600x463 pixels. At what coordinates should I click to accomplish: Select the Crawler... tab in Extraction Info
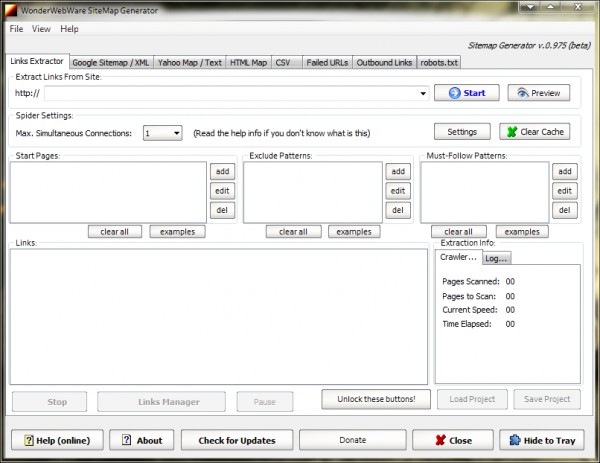point(458,257)
